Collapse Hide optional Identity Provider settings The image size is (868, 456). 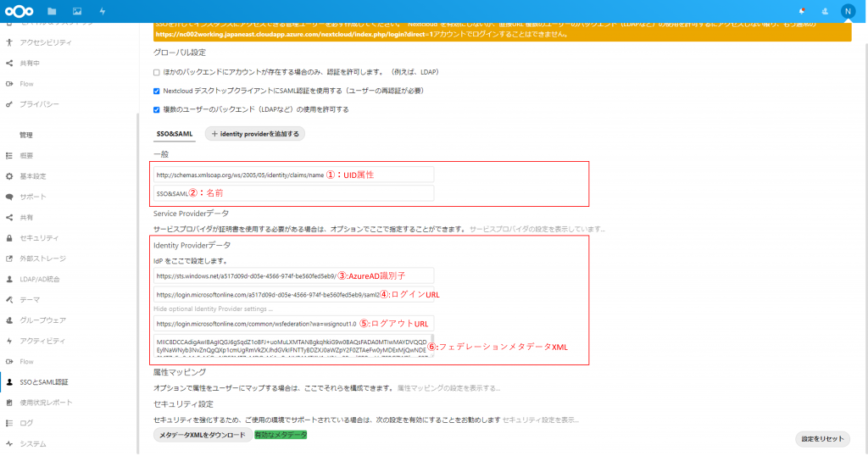213,309
